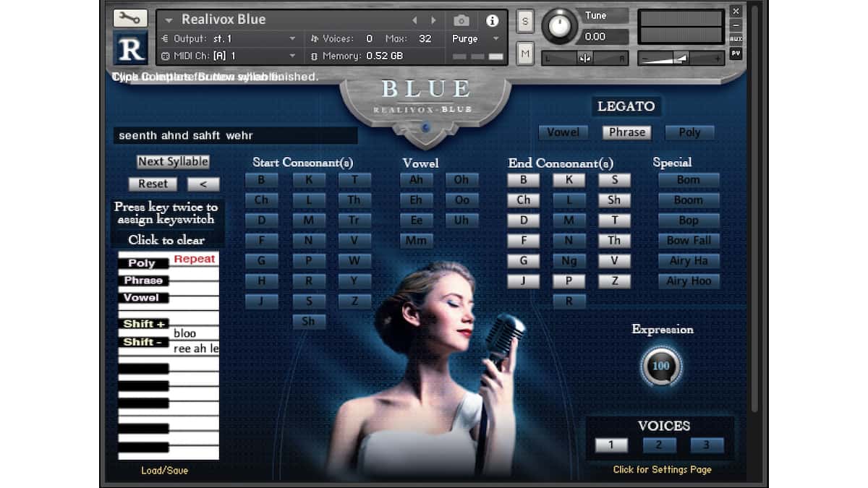The width and height of the screenshot is (868, 488).
Task: Click the back '<' button beside Reset
Action: click(203, 184)
